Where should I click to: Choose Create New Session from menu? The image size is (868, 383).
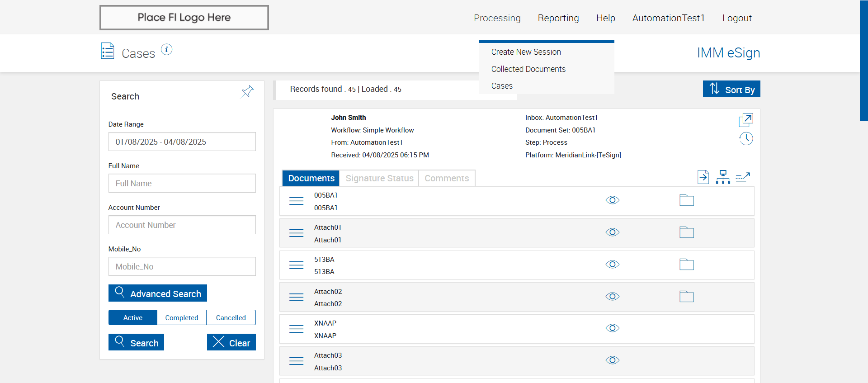(x=526, y=52)
